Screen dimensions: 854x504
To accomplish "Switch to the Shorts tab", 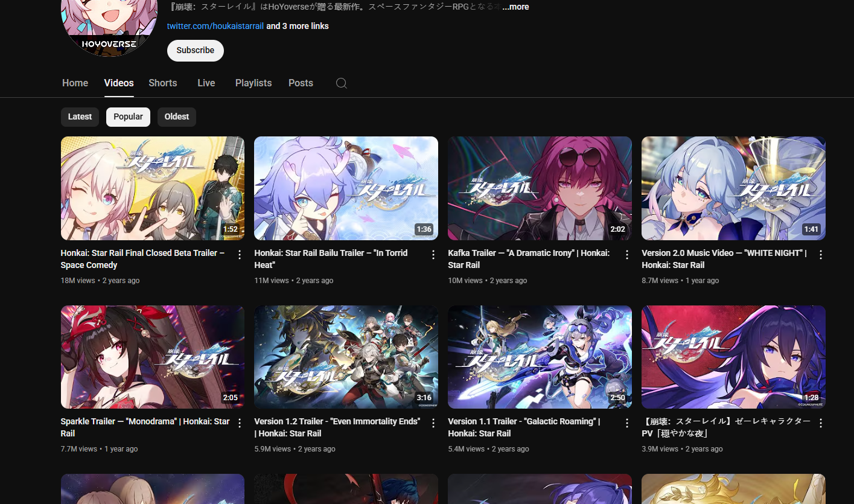I will (163, 83).
